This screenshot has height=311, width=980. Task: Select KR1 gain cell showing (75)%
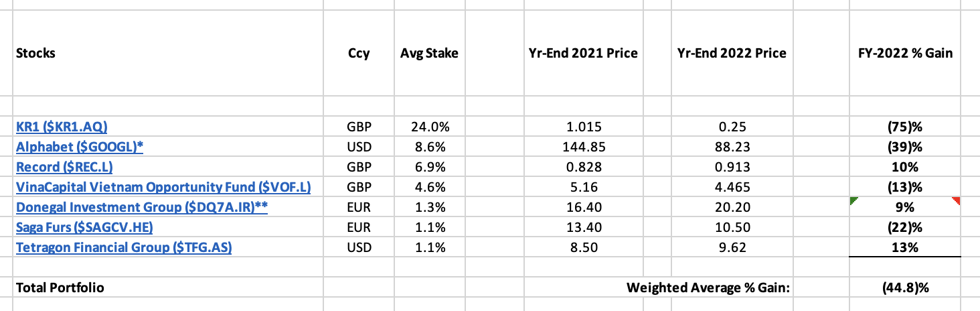coord(907,126)
